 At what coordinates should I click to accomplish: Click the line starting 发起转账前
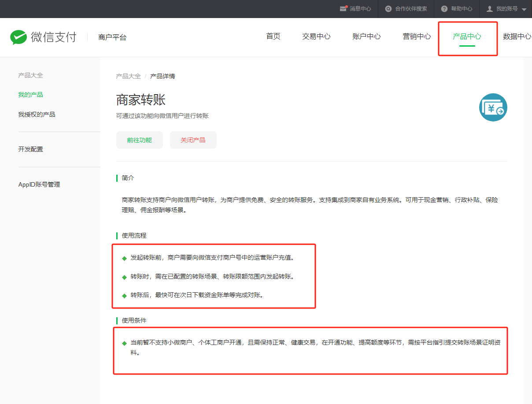[x=212, y=257]
